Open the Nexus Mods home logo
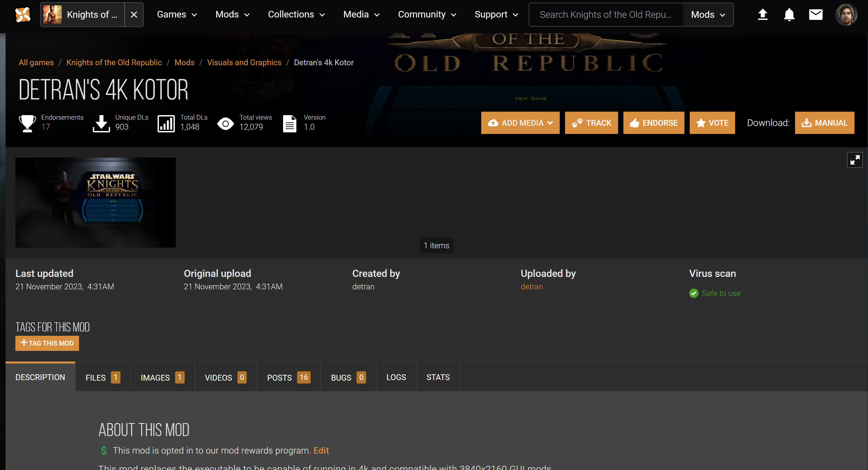 pos(23,15)
